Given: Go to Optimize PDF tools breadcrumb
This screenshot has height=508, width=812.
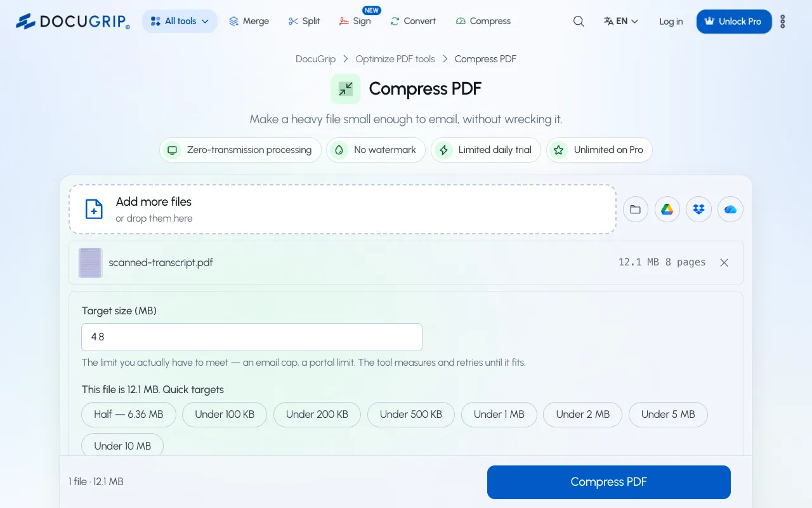Looking at the screenshot, I should tap(395, 59).
